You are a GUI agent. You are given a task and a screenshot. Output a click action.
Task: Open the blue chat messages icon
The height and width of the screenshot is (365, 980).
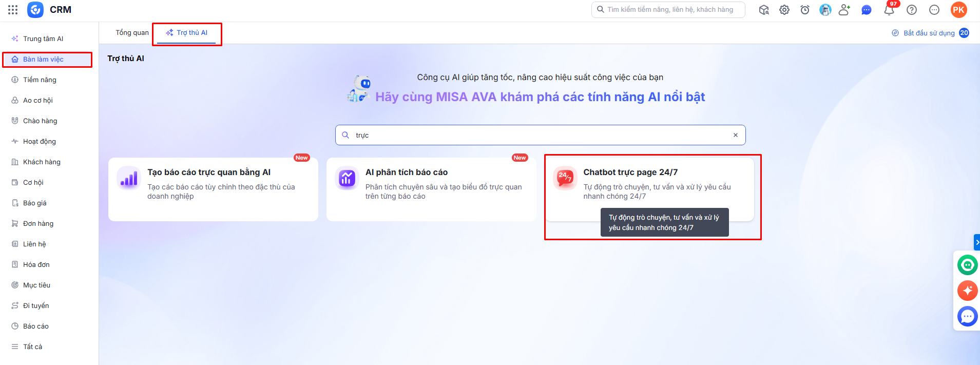867,10
